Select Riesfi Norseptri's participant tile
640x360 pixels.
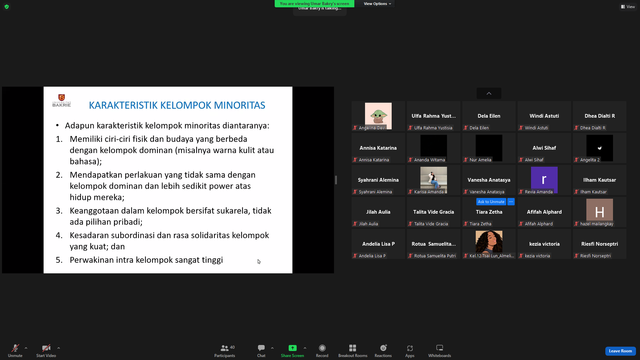point(600,244)
